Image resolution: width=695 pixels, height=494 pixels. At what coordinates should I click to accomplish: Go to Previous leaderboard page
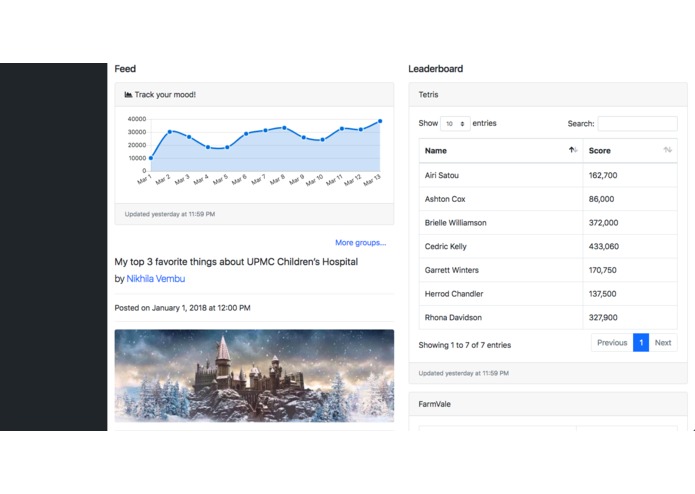tap(612, 342)
